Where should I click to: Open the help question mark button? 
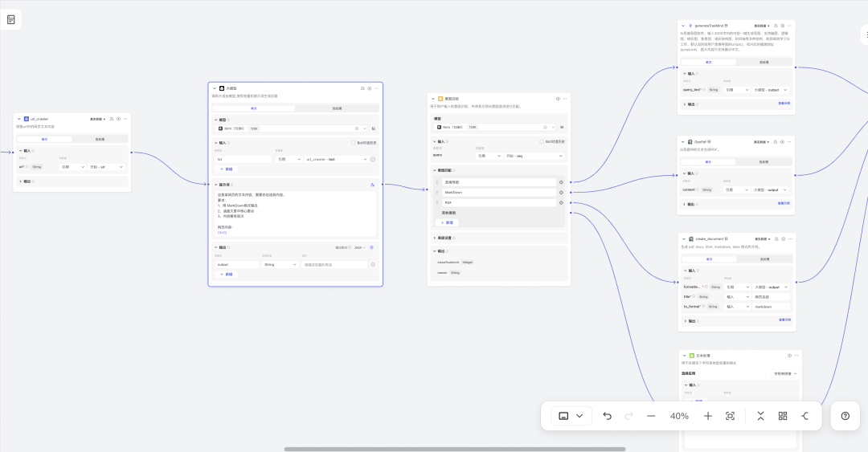pos(845,416)
